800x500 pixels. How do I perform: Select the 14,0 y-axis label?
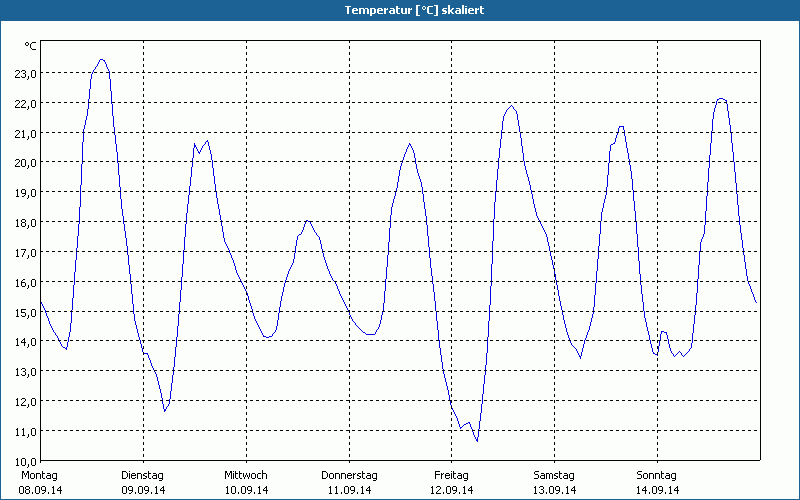click(25, 342)
